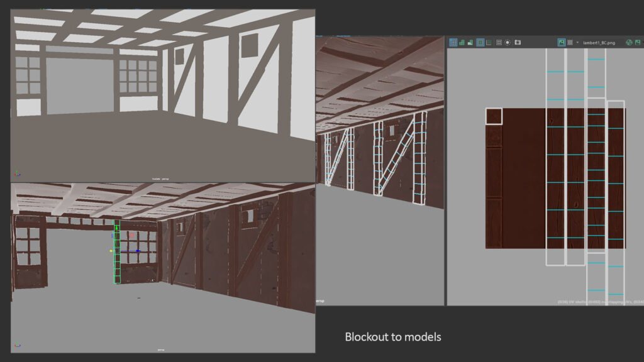Viewport: 644px width, 362px height.
Task: Toggle UV distortion display icon
Action: [470, 42]
